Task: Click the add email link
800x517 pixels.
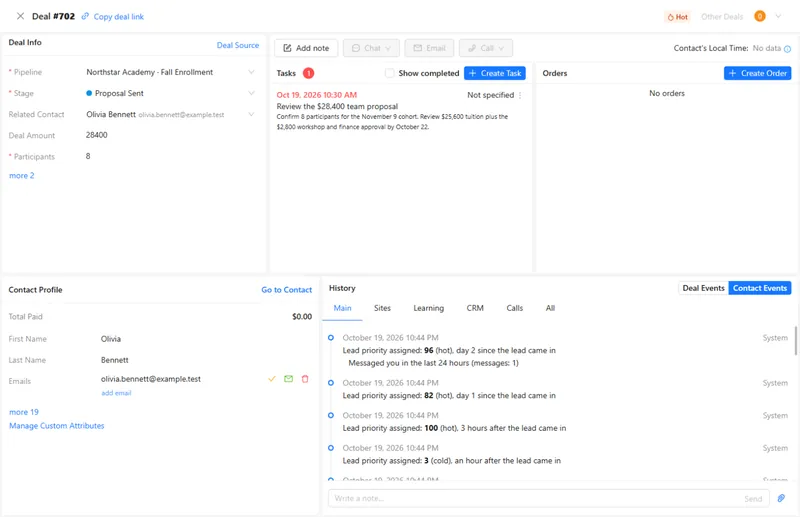Action: coord(116,393)
